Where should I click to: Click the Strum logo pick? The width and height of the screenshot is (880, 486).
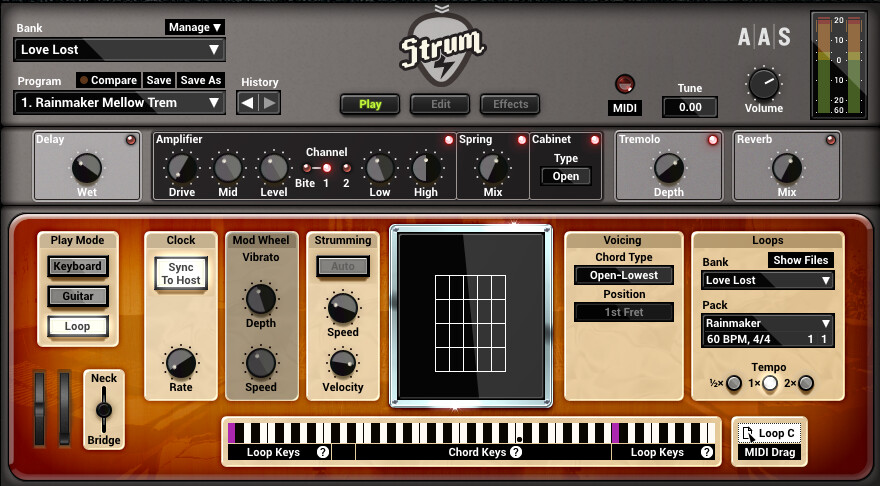pos(443,48)
